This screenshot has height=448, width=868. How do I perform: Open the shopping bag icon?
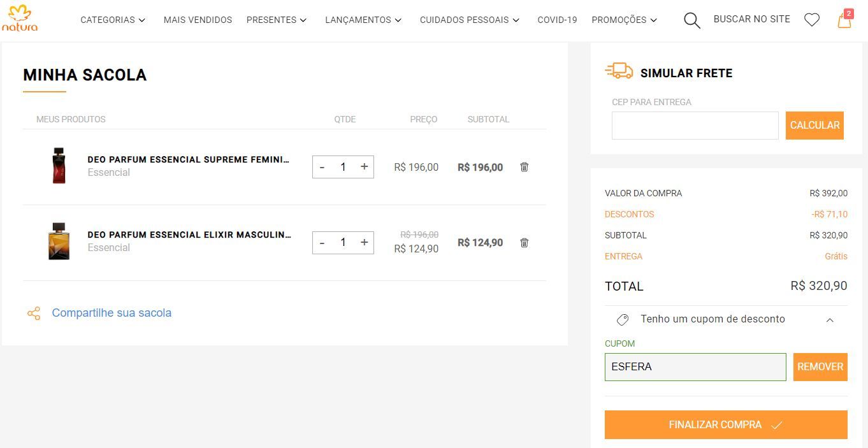(x=844, y=19)
